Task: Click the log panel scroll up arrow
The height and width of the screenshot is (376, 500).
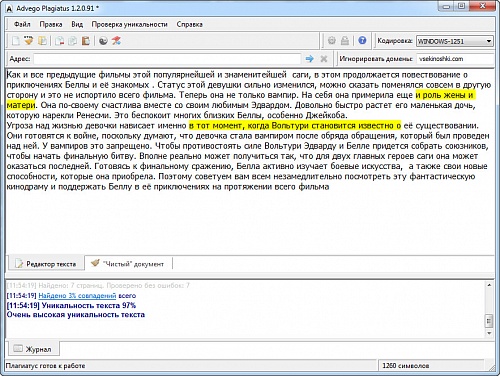Action: pyautogui.click(x=489, y=285)
